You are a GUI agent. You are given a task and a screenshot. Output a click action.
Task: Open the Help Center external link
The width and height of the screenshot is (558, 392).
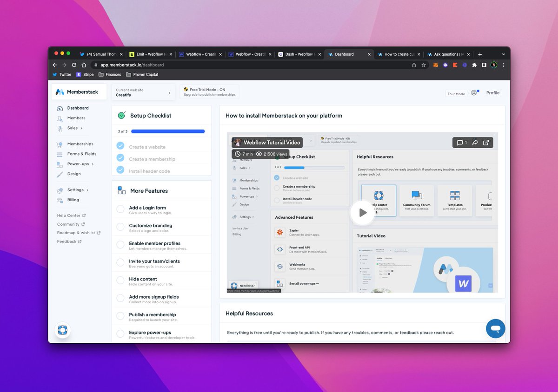(x=71, y=216)
